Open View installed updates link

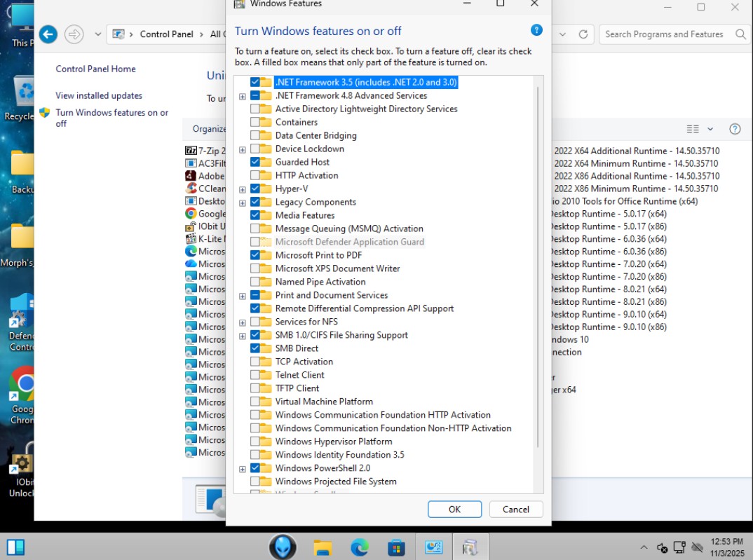tap(99, 95)
